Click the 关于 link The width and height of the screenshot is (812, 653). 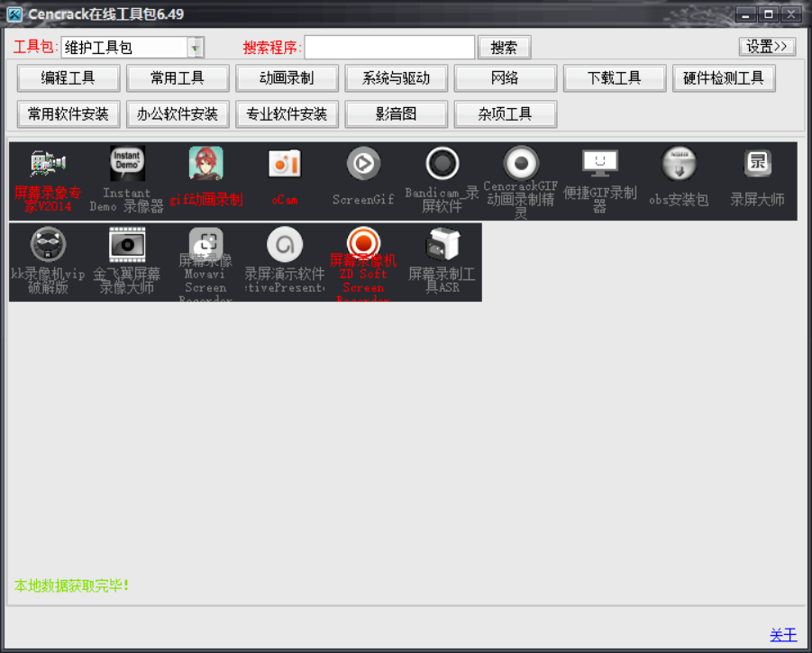783,635
